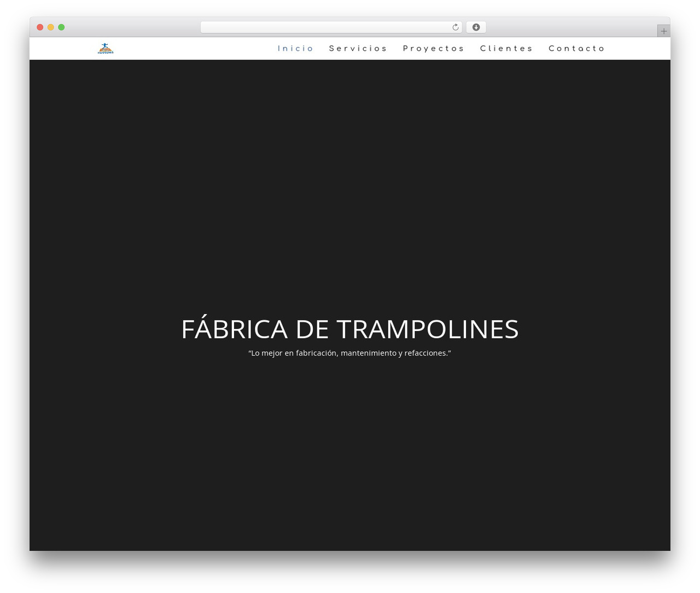
Task: Click the "Lo mejor en fabricación" tagline
Action: coord(350,353)
